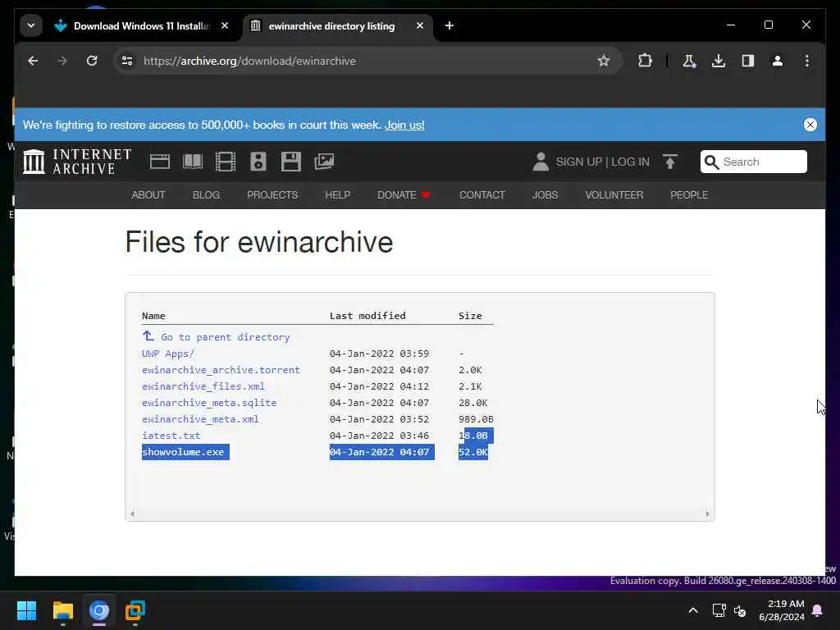Open site information icon in address bar
Image resolution: width=840 pixels, height=630 pixels.
(127, 61)
